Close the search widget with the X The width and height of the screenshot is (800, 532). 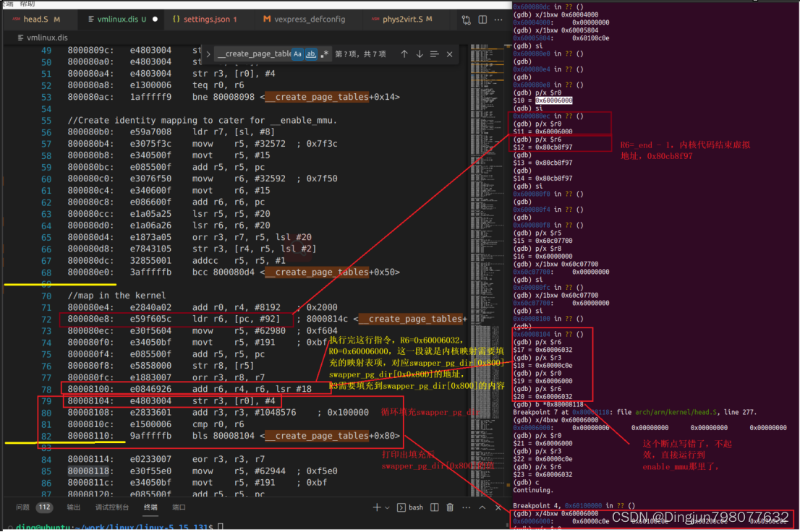[448, 55]
